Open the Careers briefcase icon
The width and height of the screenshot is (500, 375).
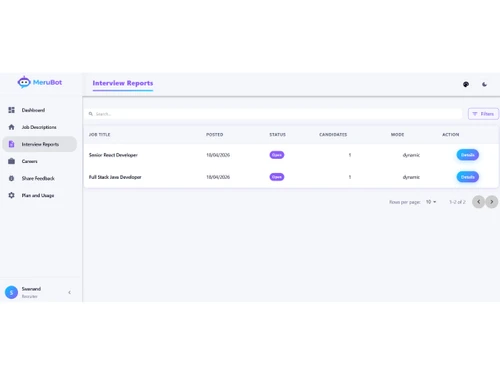pos(11,161)
